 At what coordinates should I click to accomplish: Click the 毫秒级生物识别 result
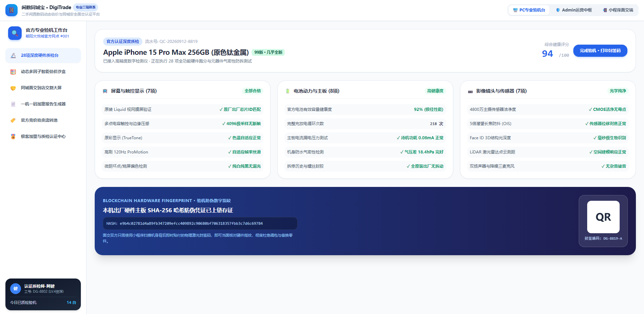click(610, 138)
